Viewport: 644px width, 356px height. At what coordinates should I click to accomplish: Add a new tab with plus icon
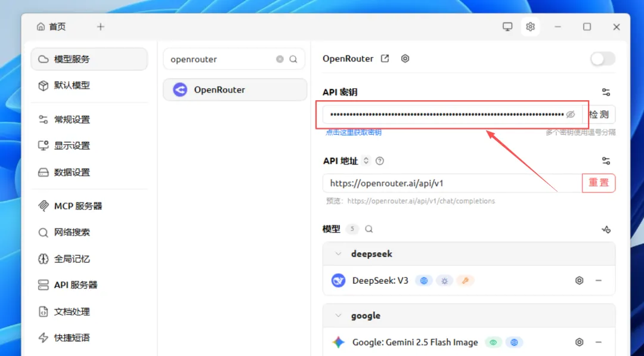[x=101, y=27]
